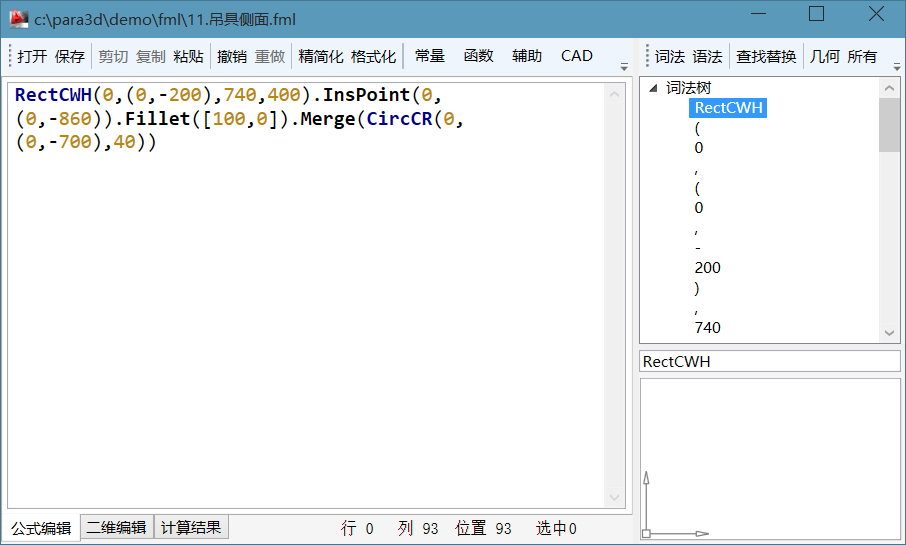This screenshot has width=906, height=545.
Task: Click RectCWH in the formula editor
Action: (53, 94)
